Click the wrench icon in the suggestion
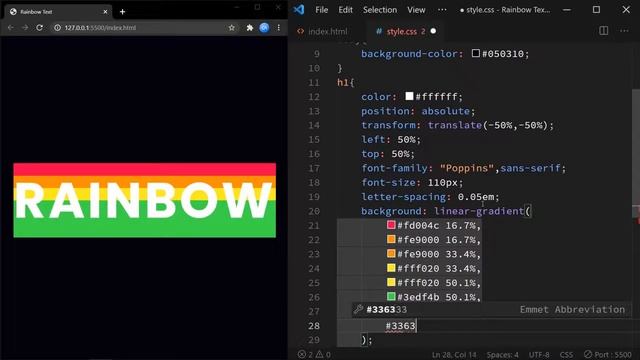Screen dimensions: 640x360 coord(358,309)
